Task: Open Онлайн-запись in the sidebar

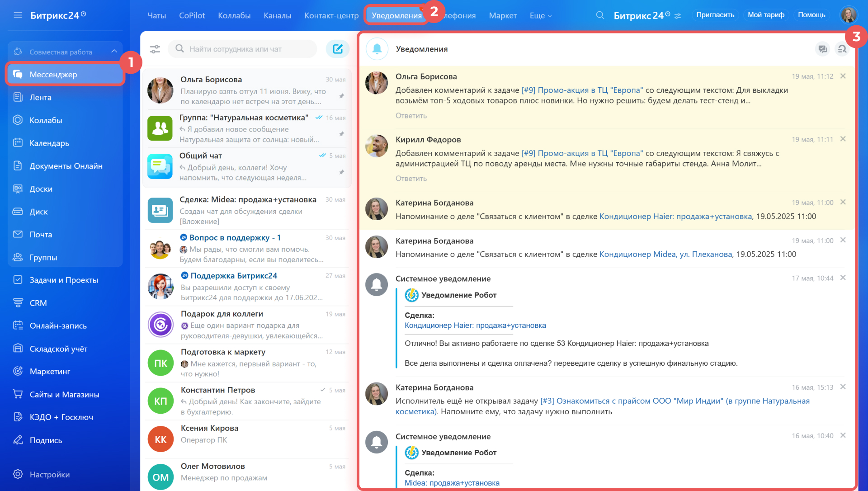Action: pos(65,326)
